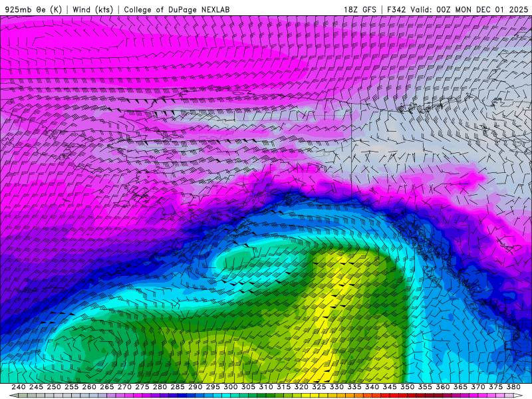Click the 300 value on the color scale

(230, 387)
